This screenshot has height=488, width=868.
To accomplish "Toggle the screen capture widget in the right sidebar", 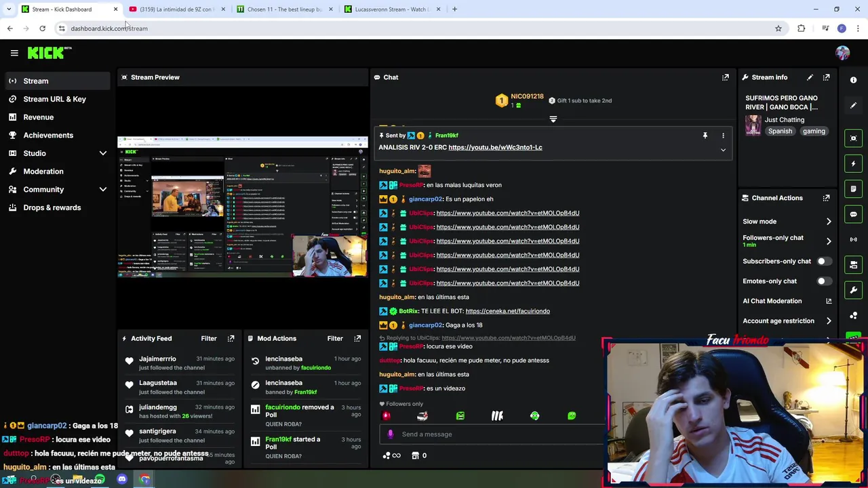I will point(854,138).
